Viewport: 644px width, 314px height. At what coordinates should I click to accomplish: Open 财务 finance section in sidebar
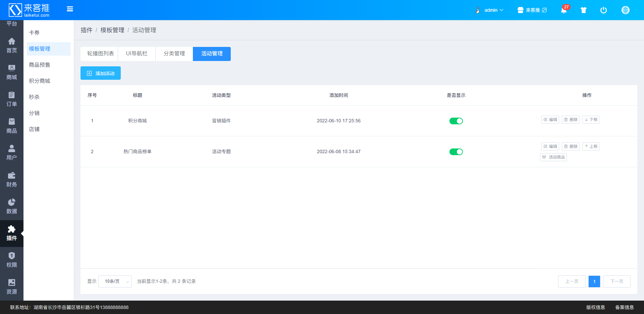(x=12, y=180)
